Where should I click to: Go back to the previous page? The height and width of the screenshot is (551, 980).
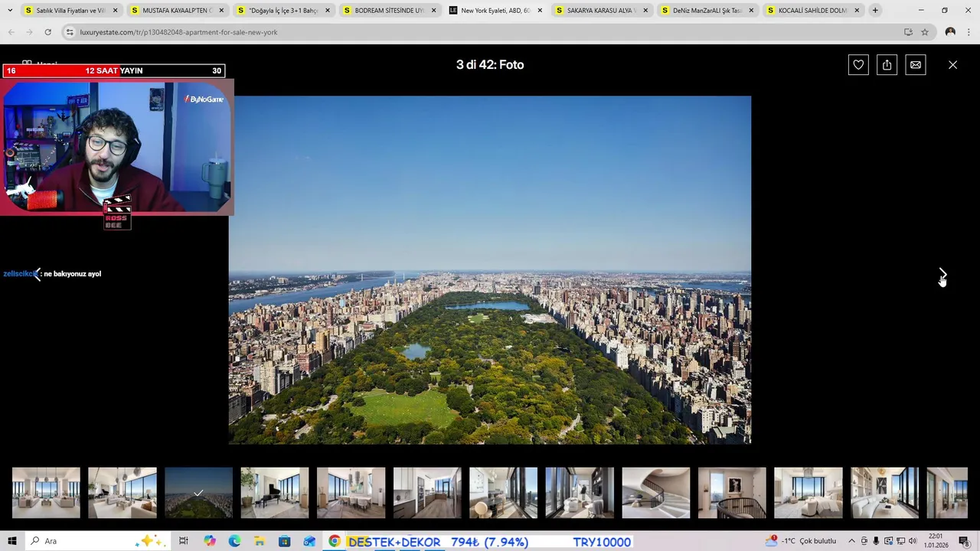coord(11,32)
